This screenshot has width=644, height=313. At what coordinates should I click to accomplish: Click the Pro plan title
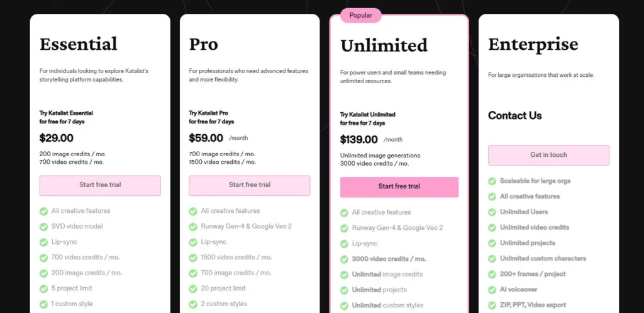point(204,45)
